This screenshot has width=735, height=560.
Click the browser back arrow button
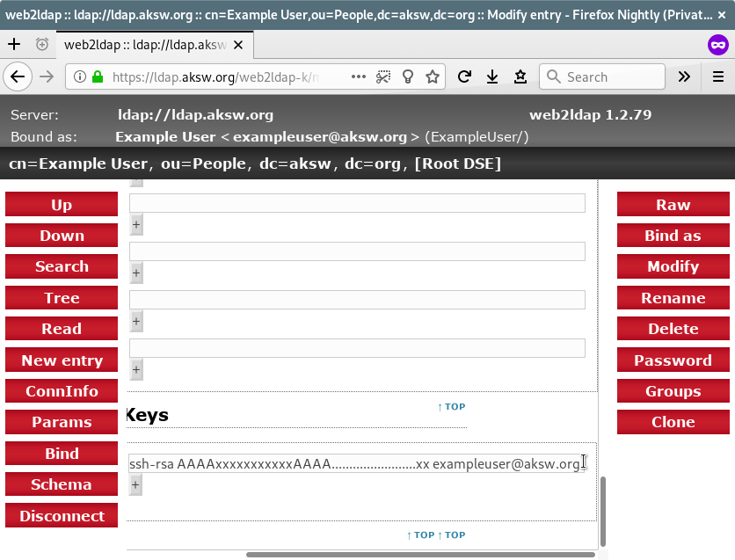click(x=17, y=76)
